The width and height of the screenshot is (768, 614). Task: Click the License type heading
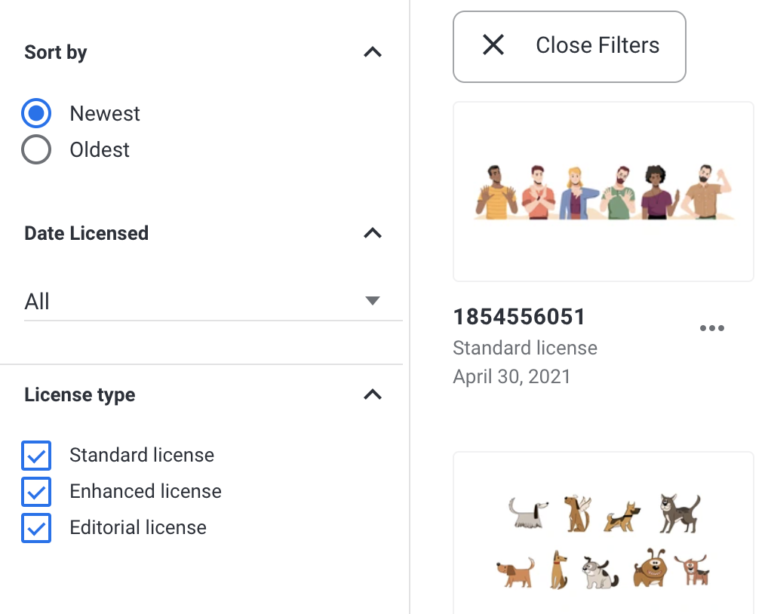[80, 395]
